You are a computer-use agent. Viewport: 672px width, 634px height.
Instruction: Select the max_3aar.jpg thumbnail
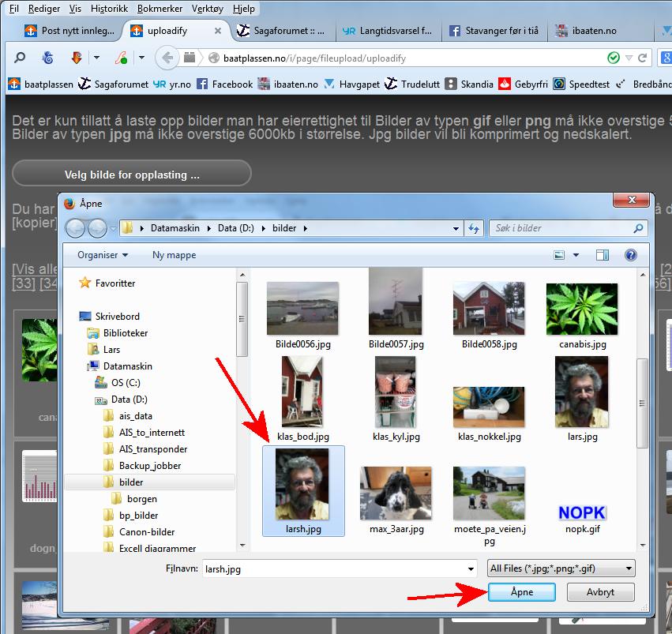[396, 493]
